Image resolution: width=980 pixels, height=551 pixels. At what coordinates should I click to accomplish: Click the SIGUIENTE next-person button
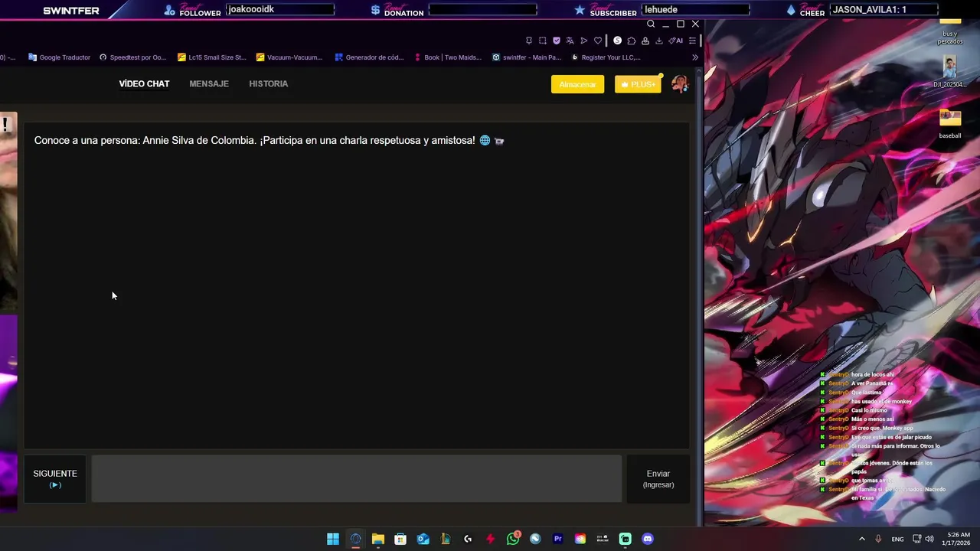[x=55, y=479]
